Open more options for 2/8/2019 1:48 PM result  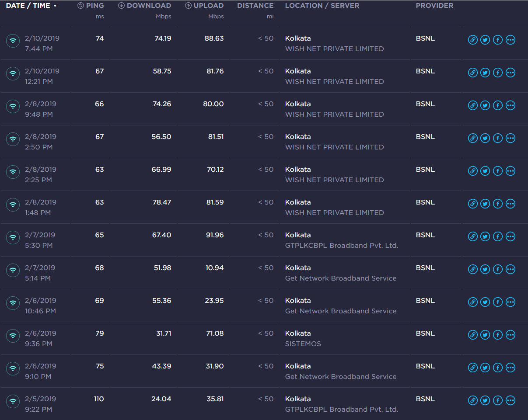tap(511, 204)
